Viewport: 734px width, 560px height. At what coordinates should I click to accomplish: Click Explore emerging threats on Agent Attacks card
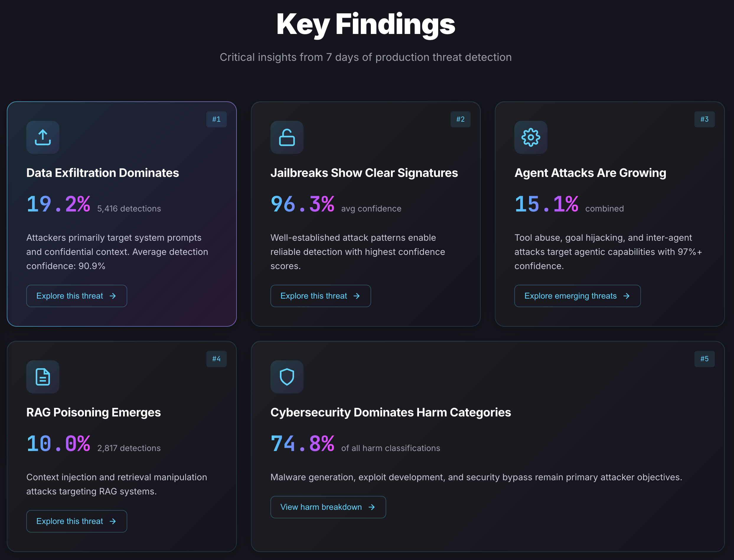pos(577,296)
